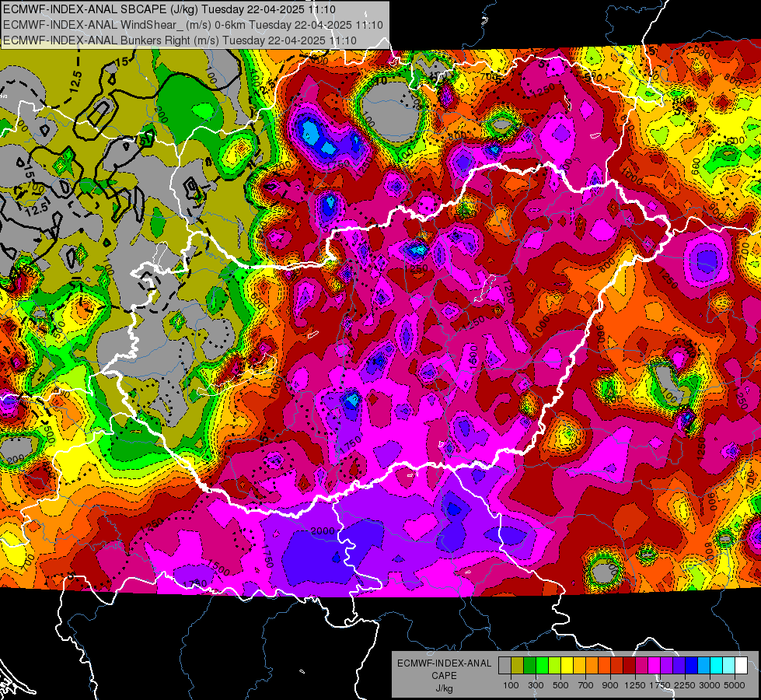
Task: Click the 3000 tick label on legend scale
Action: [x=710, y=685]
